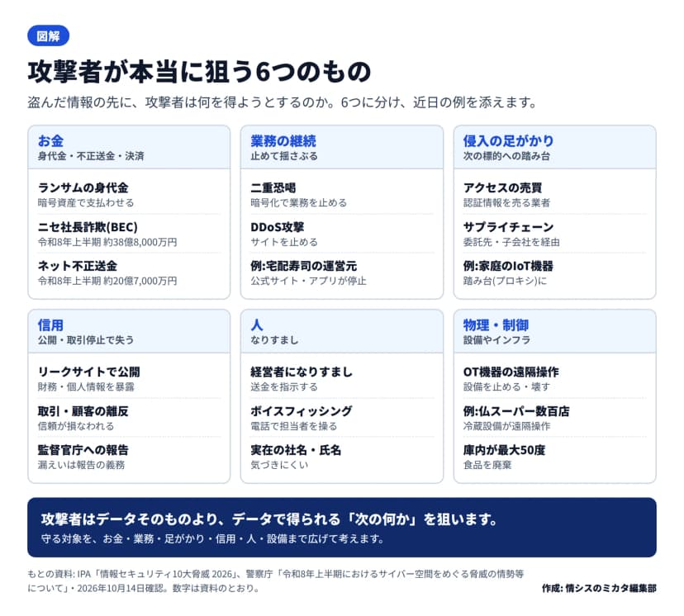Select the 人 card heading
The width and height of the screenshot is (684, 616).
pos(256,325)
